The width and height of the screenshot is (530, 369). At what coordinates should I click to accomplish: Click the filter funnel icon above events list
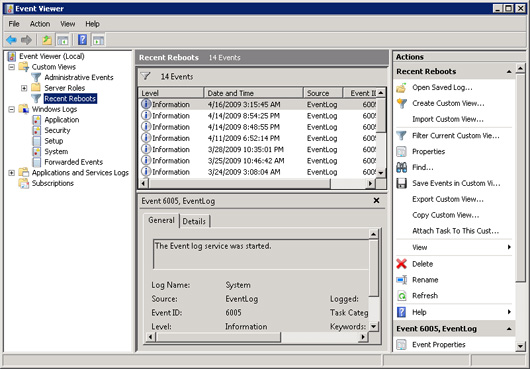pyautogui.click(x=145, y=76)
